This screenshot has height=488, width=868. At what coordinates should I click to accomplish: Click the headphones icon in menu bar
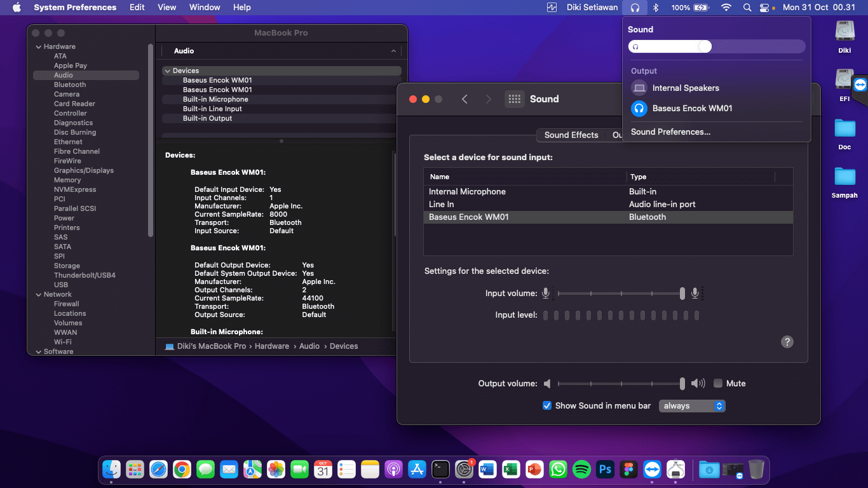coord(635,8)
